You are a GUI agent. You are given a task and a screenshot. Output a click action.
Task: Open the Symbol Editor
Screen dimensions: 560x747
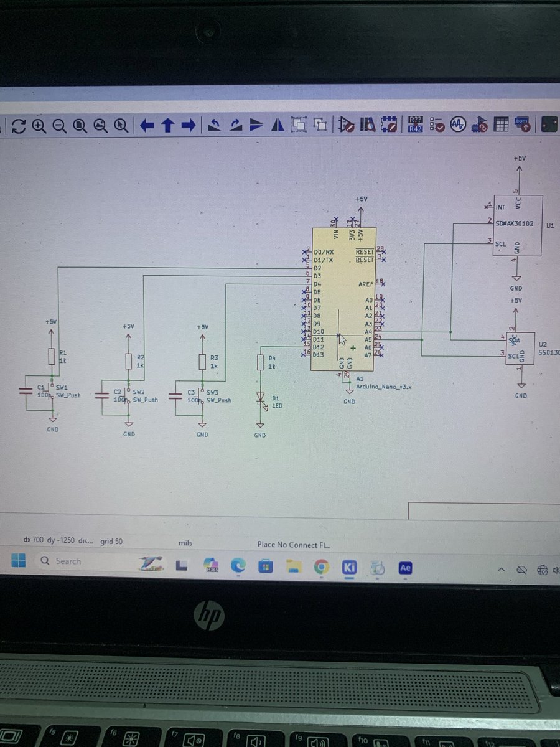[x=346, y=125]
